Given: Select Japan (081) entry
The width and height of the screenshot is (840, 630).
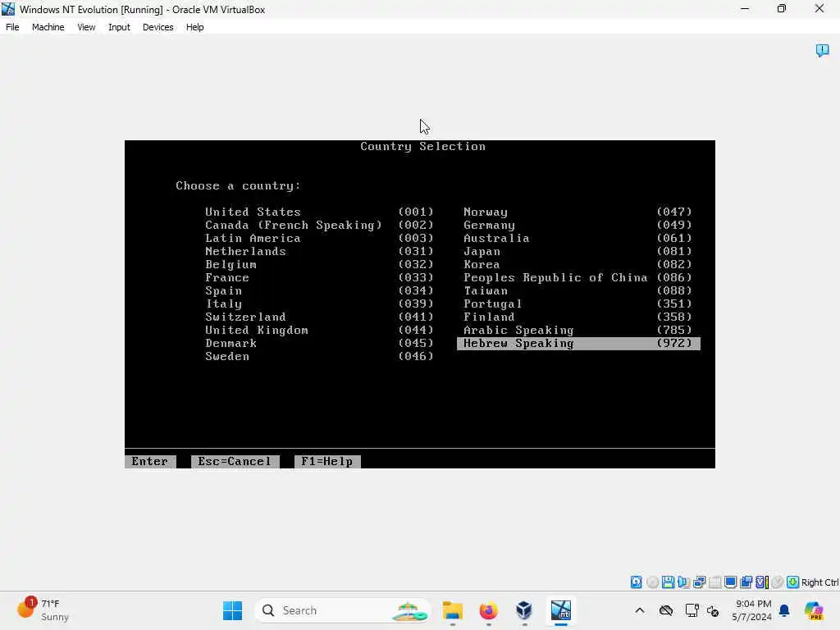Looking at the screenshot, I should [577, 251].
